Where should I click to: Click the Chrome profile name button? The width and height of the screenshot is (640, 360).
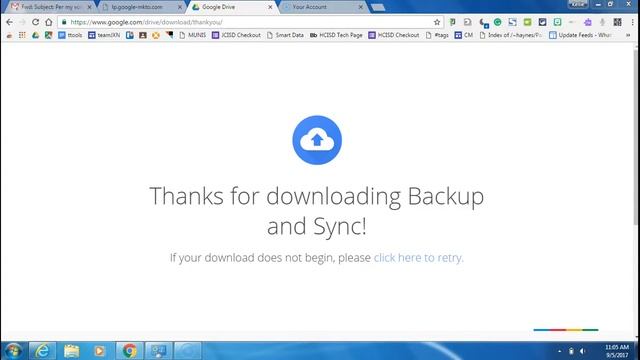(x=578, y=4)
